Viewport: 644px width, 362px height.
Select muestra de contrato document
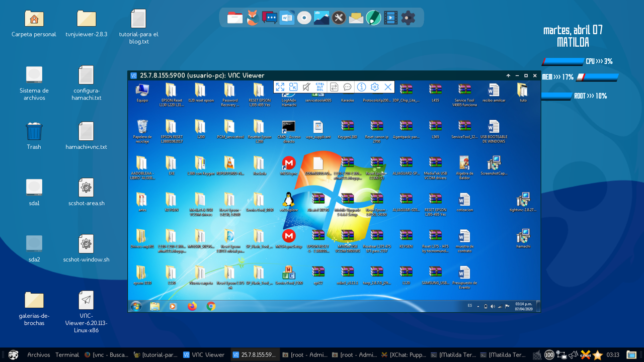pos(464,241)
